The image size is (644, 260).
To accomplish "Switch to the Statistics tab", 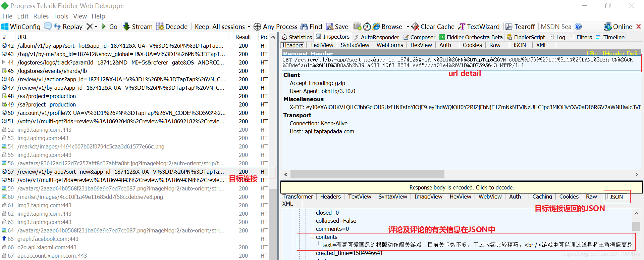I will point(297,37).
